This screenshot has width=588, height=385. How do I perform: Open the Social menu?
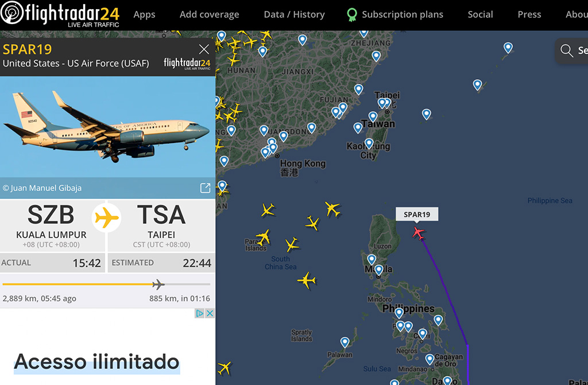pos(480,14)
